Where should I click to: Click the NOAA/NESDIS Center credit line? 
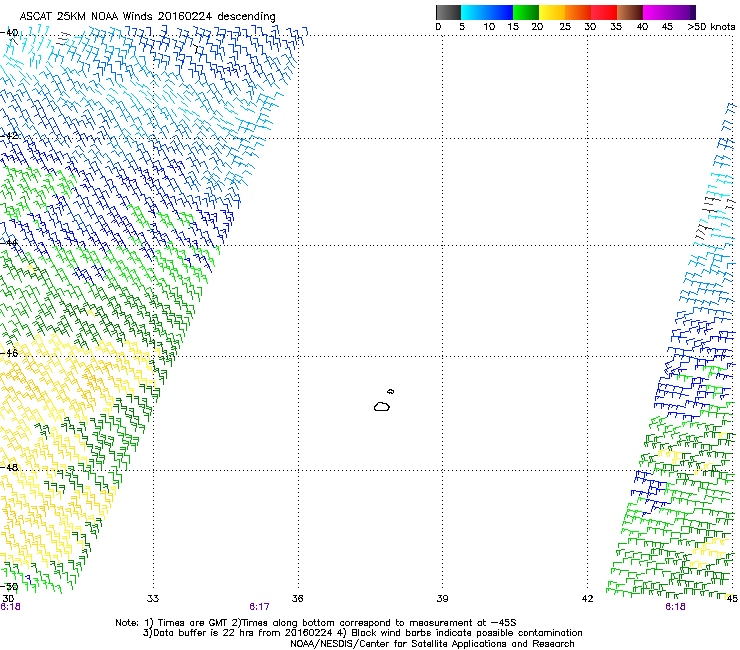[432, 644]
